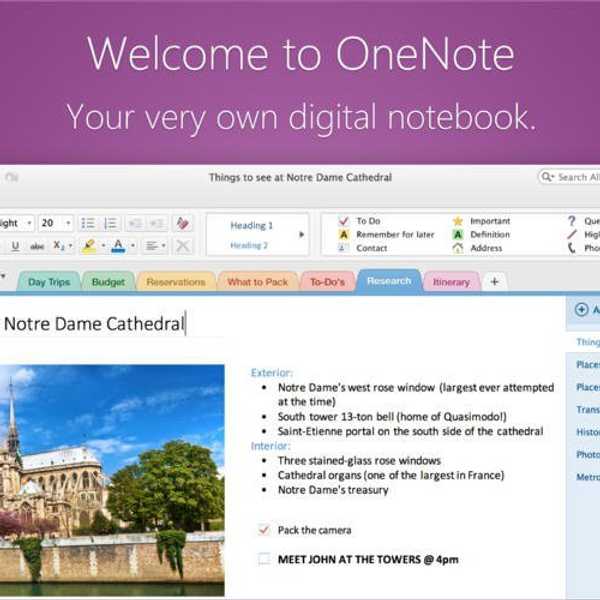Image resolution: width=600 pixels, height=600 pixels.
Task: Open the Reservations section tab
Action: [176, 282]
